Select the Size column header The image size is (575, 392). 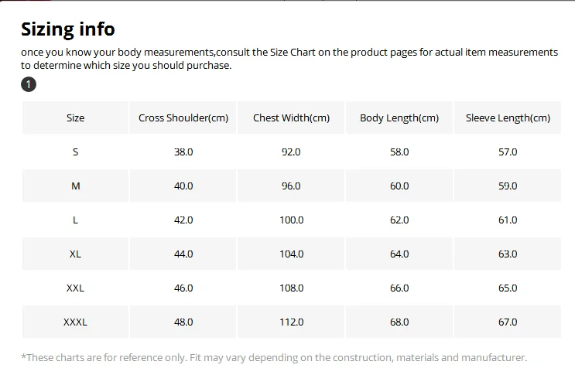click(x=76, y=118)
